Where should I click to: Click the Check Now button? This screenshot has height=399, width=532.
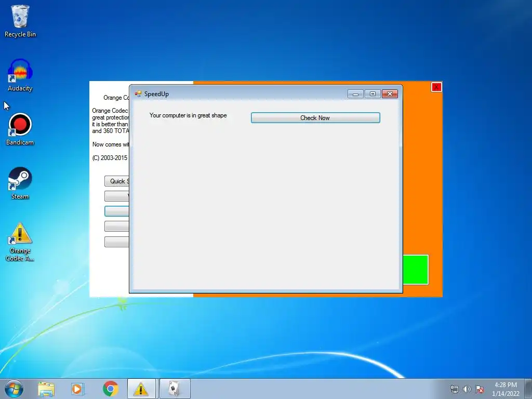[x=315, y=118]
